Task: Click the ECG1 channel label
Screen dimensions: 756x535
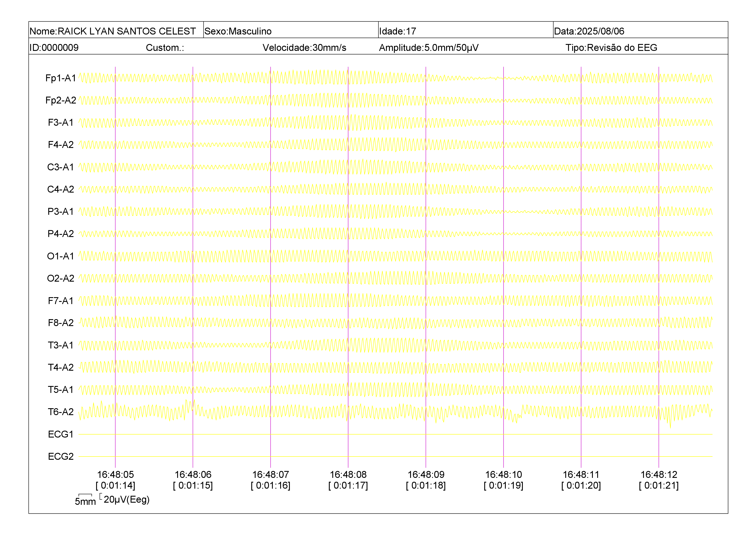Action: pyautogui.click(x=61, y=434)
